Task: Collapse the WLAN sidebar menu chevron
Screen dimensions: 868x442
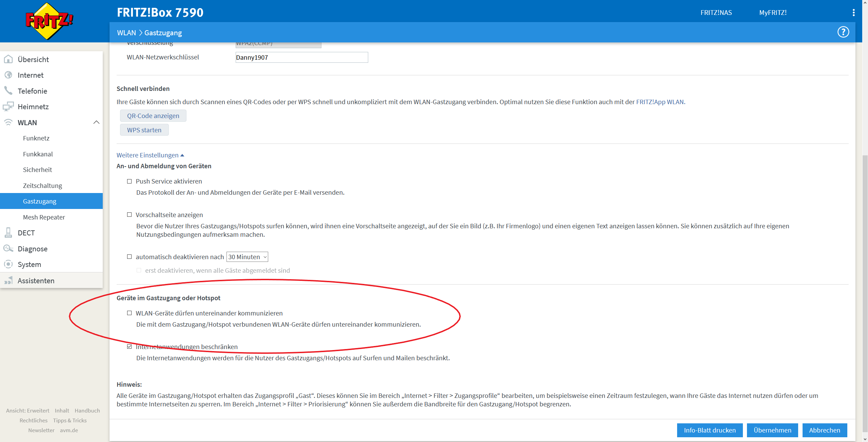Action: [x=96, y=122]
